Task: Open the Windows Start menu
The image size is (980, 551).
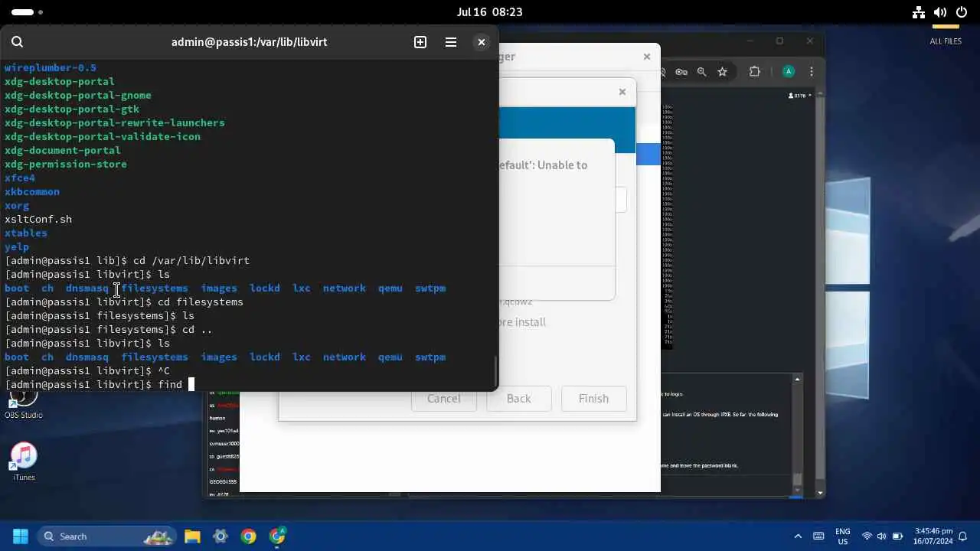Action: pyautogui.click(x=21, y=536)
